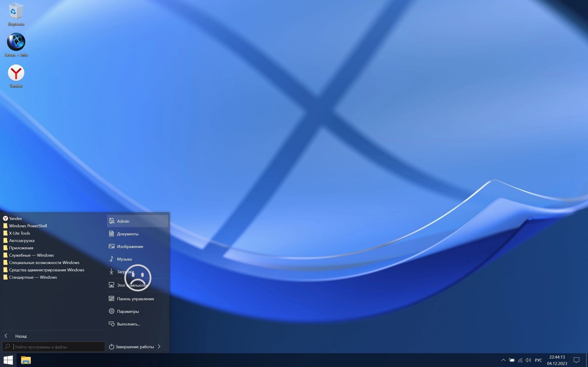Image resolution: width=588 pixels, height=367 pixels.
Task: Open Параметры settings entry
Action: (x=128, y=311)
